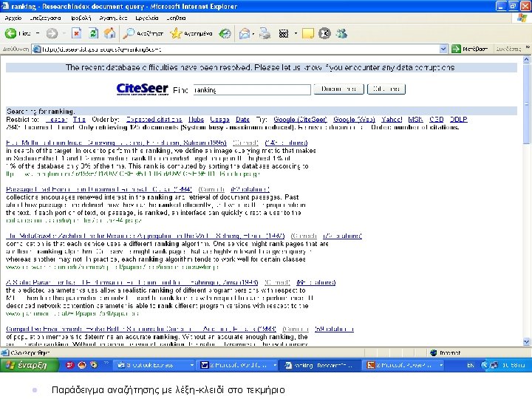Image resolution: width=532 pixels, height=399 pixels.
Task: Click the EN language indicator
Action: [x=470, y=366]
